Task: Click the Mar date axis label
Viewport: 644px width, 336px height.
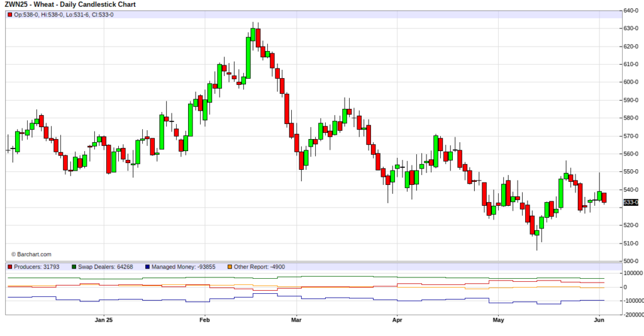Action: 296,321
